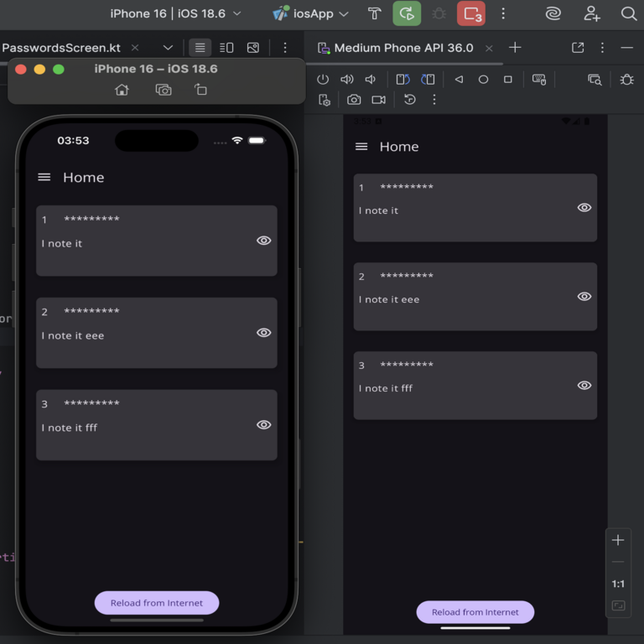The width and height of the screenshot is (644, 644).
Task: Add a new running device tab
Action: 515,48
